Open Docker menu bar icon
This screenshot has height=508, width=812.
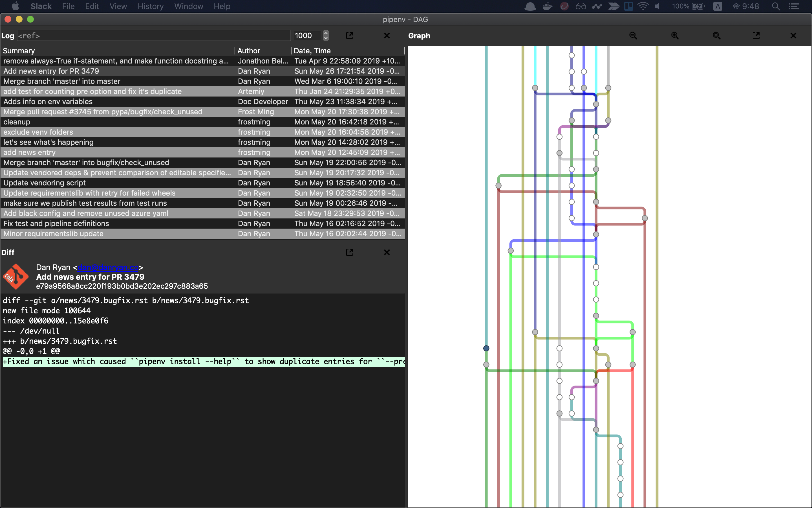coord(548,6)
